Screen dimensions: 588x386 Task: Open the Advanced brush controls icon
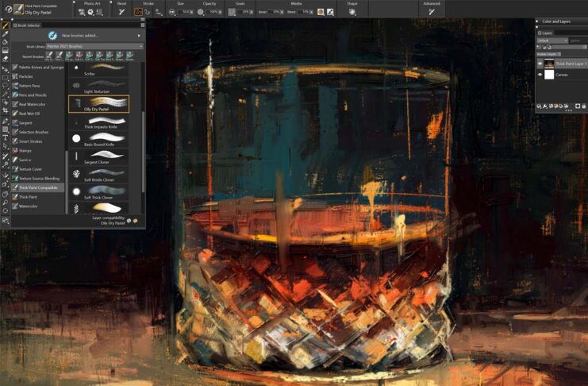[432, 12]
